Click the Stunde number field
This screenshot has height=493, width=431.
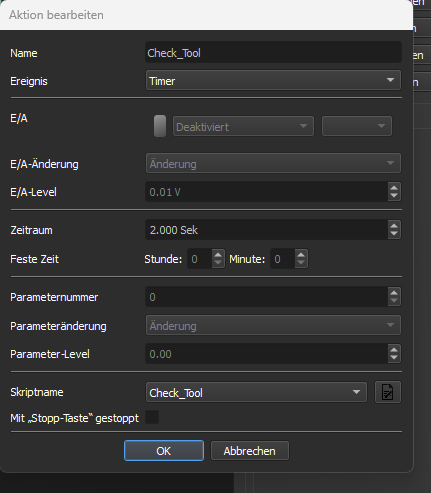(x=200, y=259)
